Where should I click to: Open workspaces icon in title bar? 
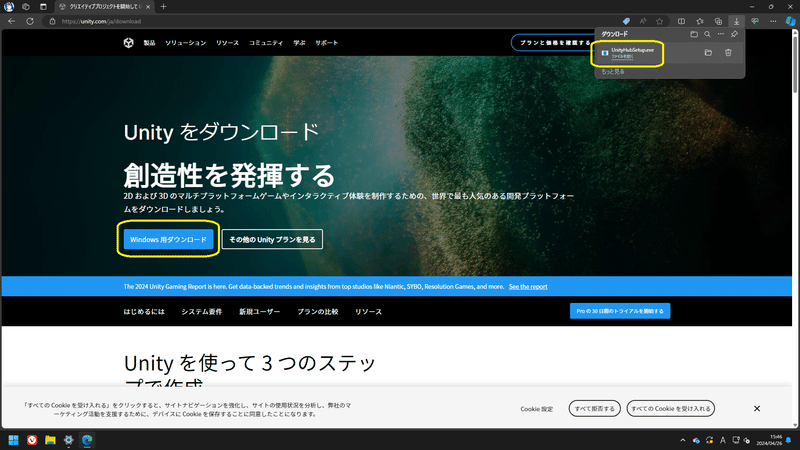[x=26, y=7]
